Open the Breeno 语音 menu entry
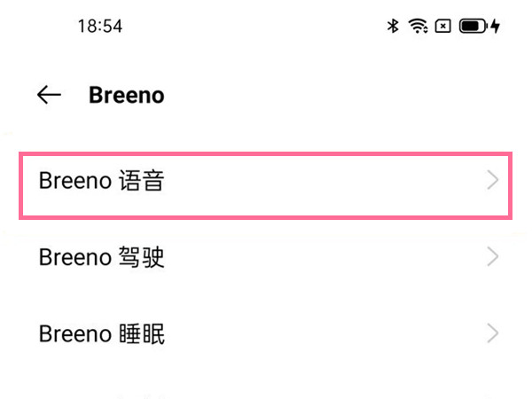Viewport: 532px width, 399px height. 266,182
